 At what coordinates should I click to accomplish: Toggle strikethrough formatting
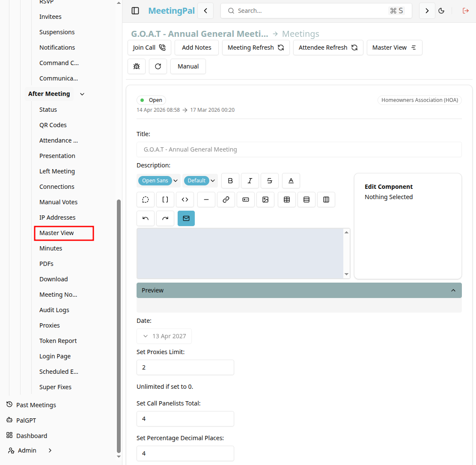pos(270,181)
